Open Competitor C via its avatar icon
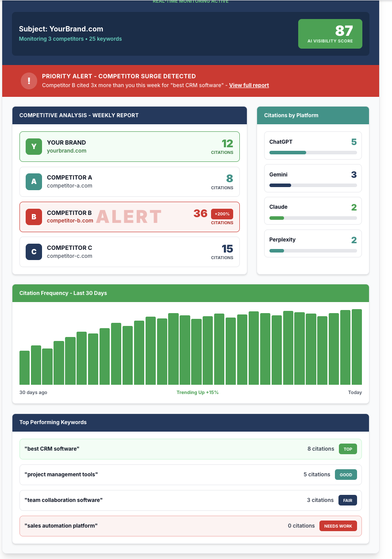Image resolution: width=392 pixels, height=559 pixels. (34, 252)
